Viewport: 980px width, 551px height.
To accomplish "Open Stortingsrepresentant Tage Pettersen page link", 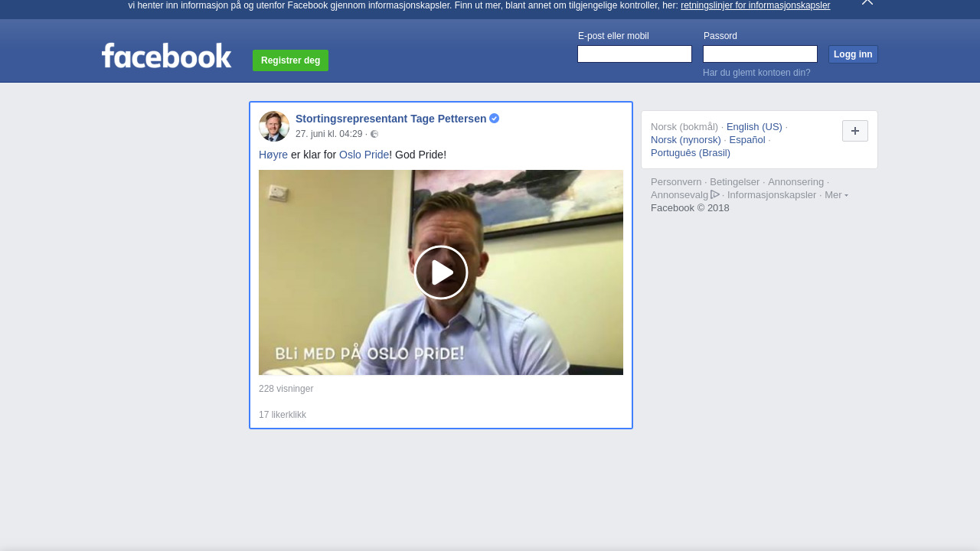I will [390, 119].
